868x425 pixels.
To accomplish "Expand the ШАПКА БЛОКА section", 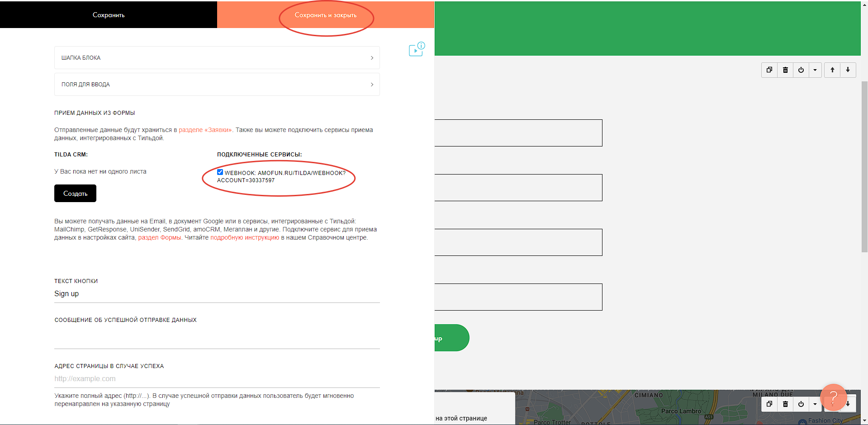I will click(217, 58).
